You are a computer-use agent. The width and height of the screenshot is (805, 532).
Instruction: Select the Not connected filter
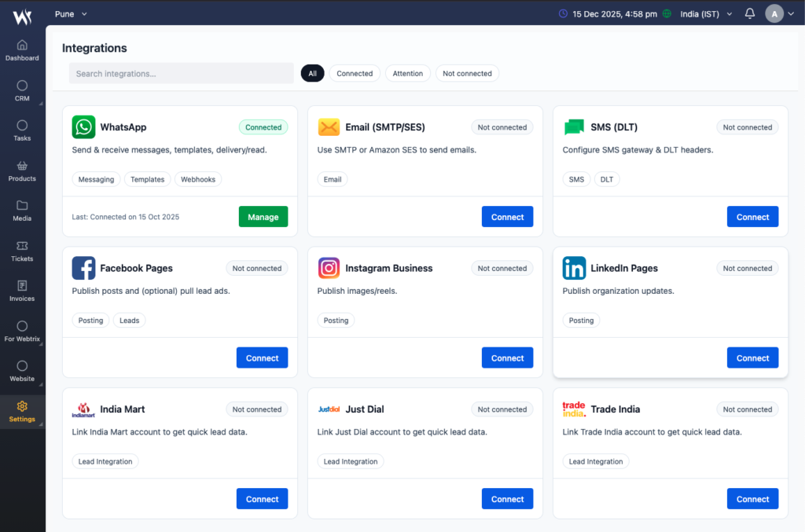(x=467, y=73)
